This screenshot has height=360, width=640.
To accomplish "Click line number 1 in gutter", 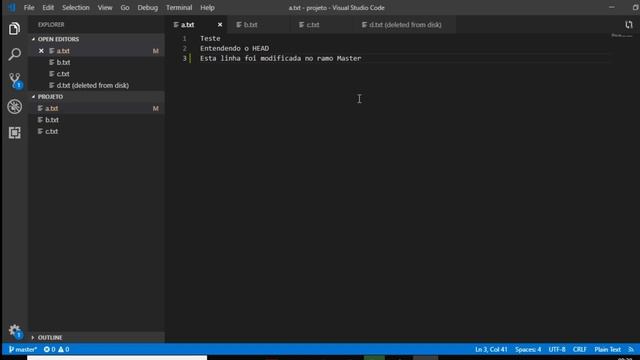I will pos(184,38).
